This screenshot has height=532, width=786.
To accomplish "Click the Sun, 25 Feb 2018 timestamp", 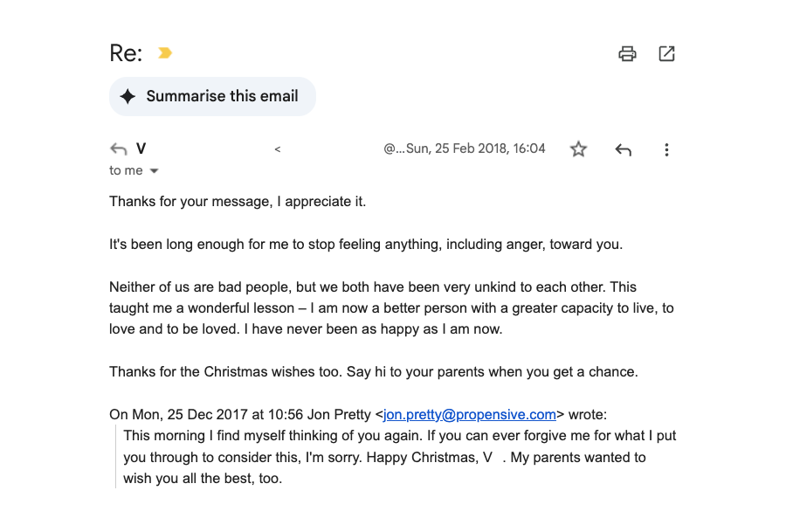I will 475,149.
